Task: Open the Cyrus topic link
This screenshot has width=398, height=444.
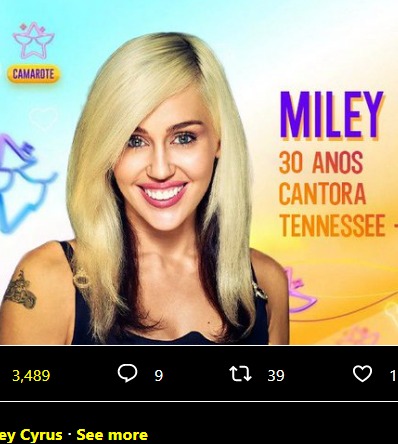Action: pyautogui.click(x=41, y=435)
